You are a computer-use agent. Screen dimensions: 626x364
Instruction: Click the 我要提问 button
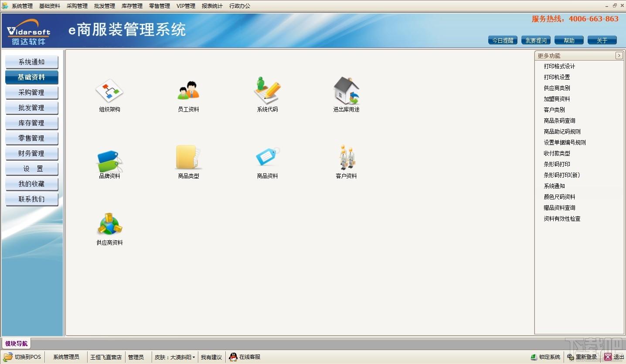(536, 40)
